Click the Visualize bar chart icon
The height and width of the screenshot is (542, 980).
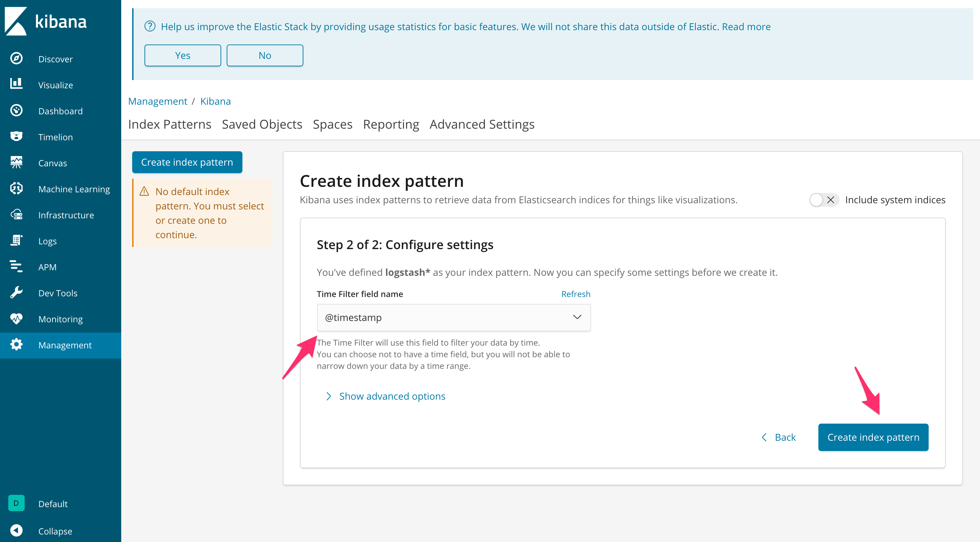pos(16,84)
